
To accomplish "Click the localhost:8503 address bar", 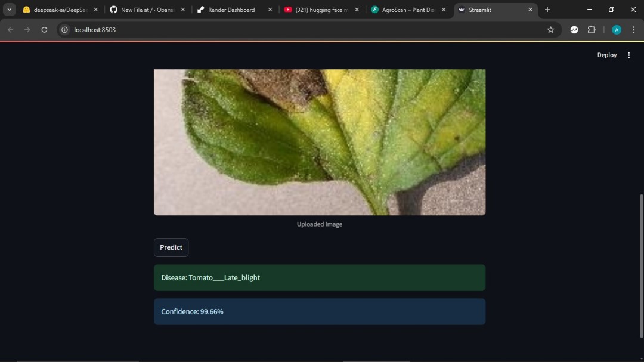I will pos(308,30).
